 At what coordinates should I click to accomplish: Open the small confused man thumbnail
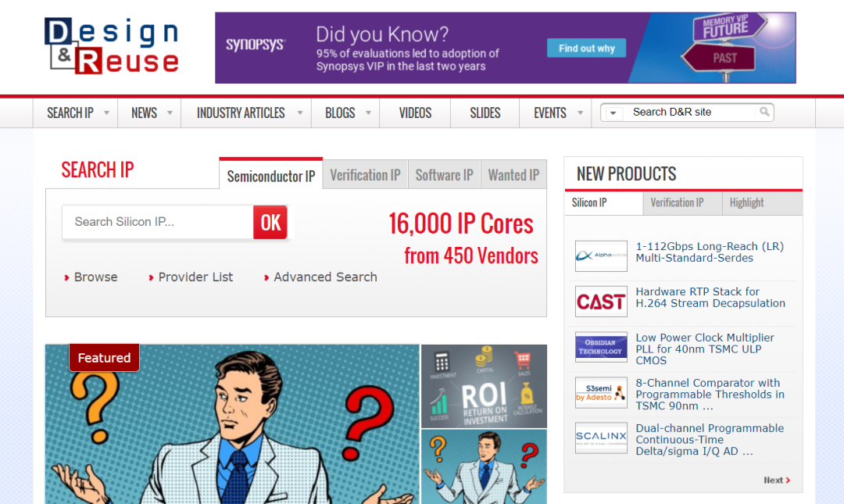pyautogui.click(x=484, y=466)
